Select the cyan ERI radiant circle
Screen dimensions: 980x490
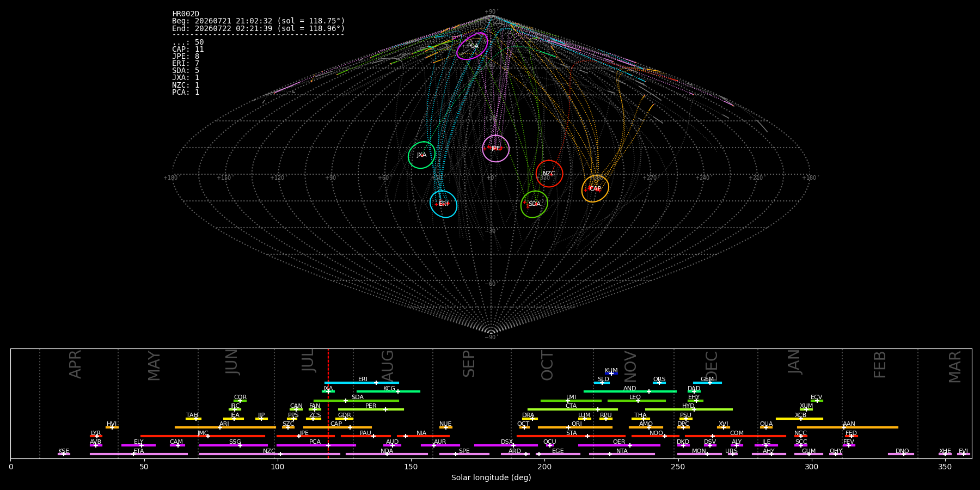pyautogui.click(x=443, y=204)
